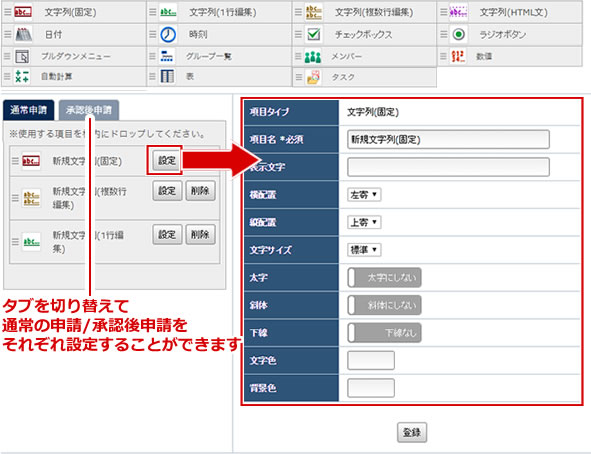Grab handle of dropped 新規文字列(1行編集) row

15,242
